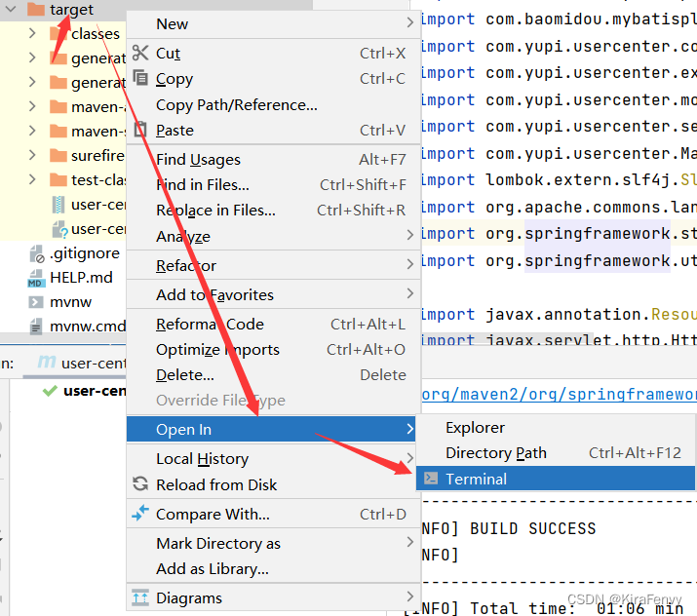Click the Cut scissors icon
697x616 pixels.
point(140,54)
